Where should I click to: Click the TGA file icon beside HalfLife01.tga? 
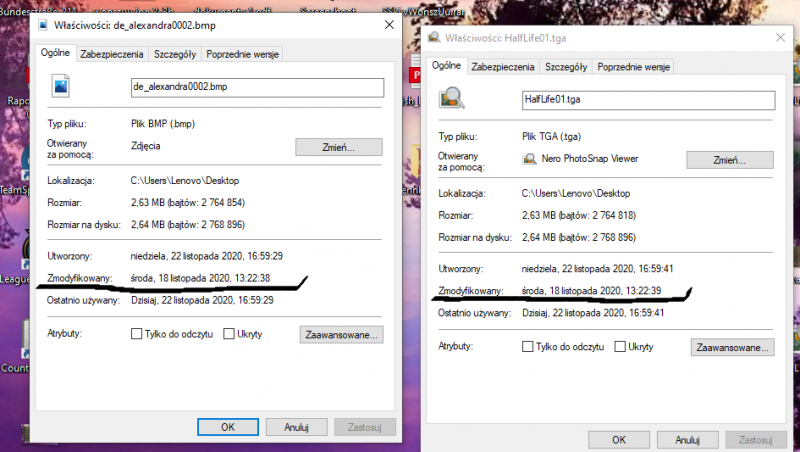pos(451,98)
